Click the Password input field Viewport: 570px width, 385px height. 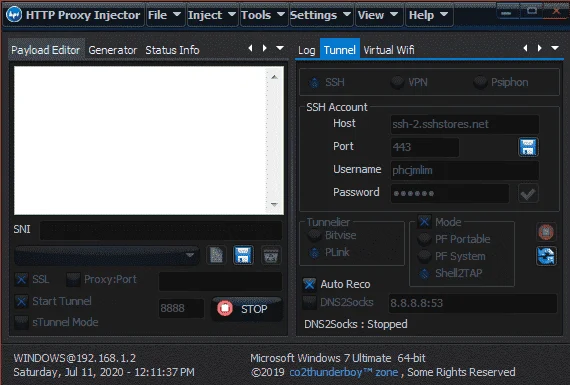point(450,193)
